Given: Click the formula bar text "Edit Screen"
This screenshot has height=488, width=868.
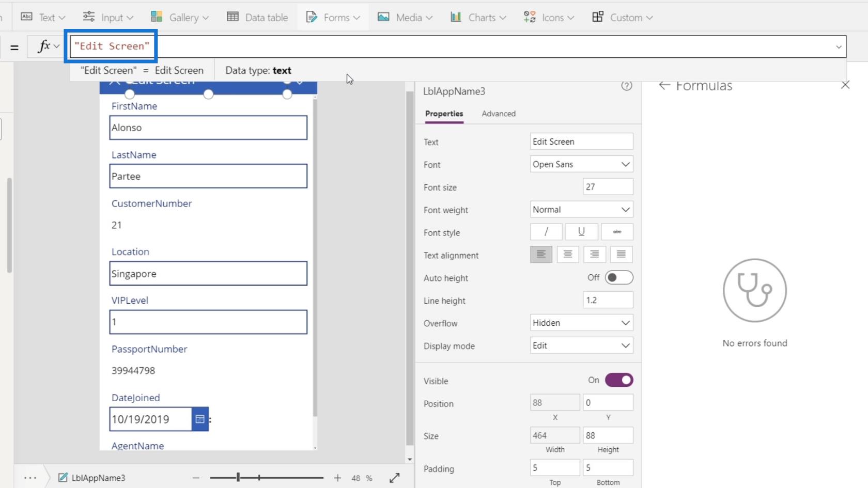Looking at the screenshot, I should pyautogui.click(x=112, y=46).
